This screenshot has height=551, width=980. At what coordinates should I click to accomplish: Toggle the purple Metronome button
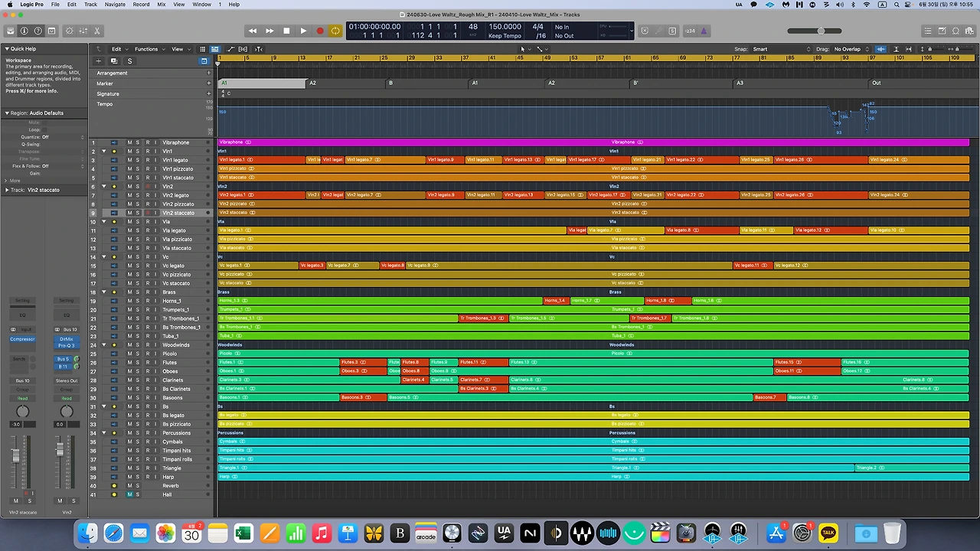(704, 31)
